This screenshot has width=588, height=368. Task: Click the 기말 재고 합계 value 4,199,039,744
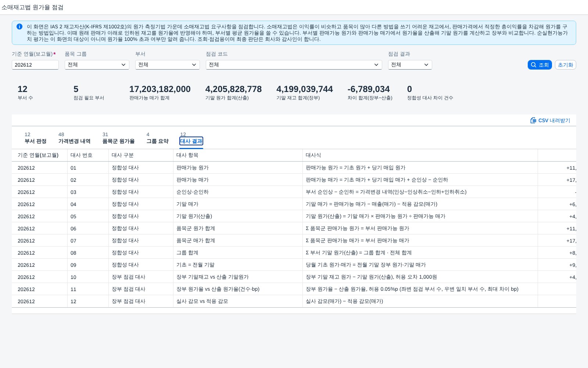(x=305, y=89)
